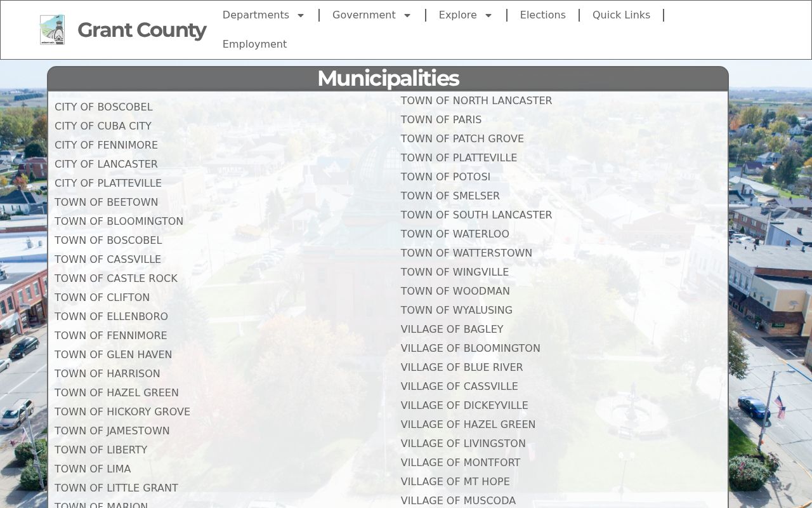Open Town of Bloomington link
The height and width of the screenshot is (508, 812).
[x=119, y=221]
